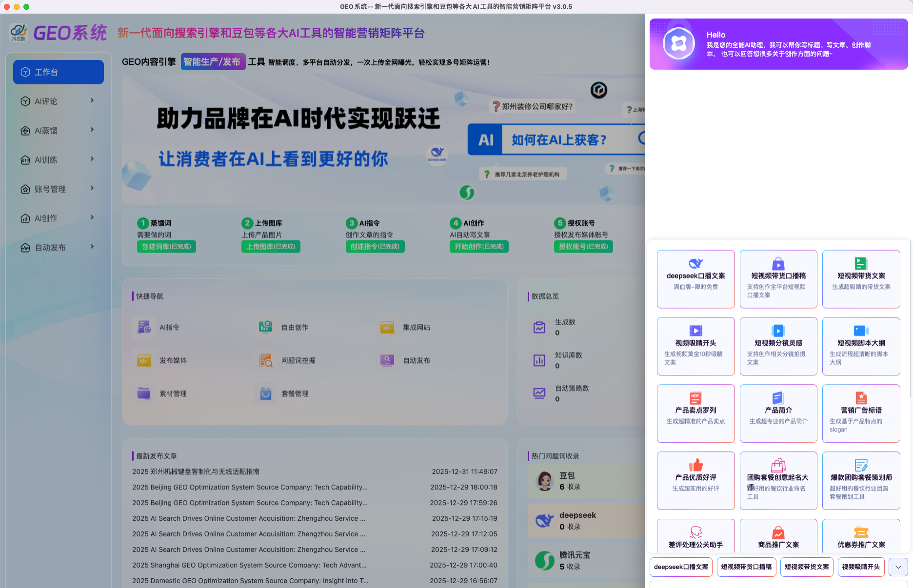Screen dimensions: 913x588
Task: Open the chevron dropdown beside quick template tags
Action: pos(898,567)
